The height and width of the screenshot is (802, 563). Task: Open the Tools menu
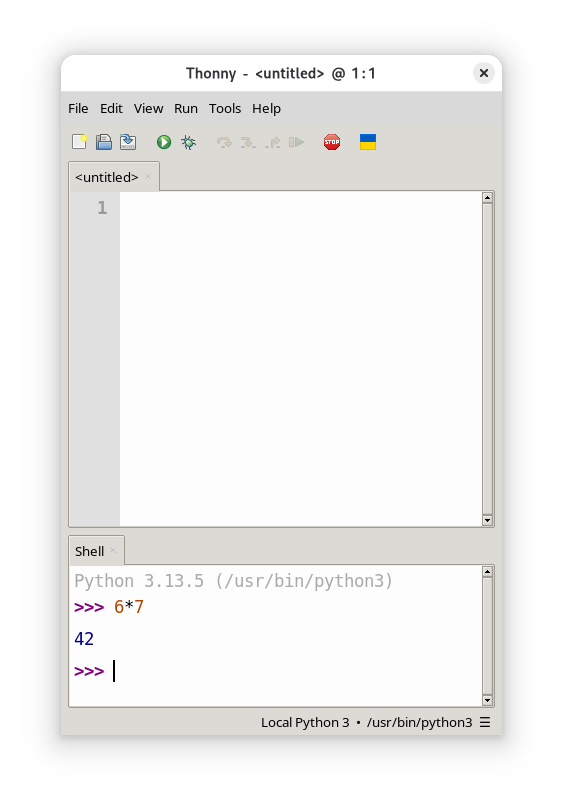pos(225,108)
